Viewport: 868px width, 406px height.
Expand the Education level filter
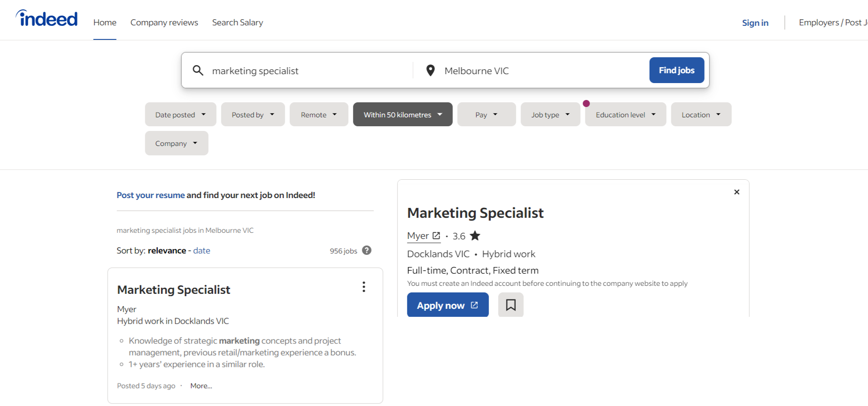point(625,115)
